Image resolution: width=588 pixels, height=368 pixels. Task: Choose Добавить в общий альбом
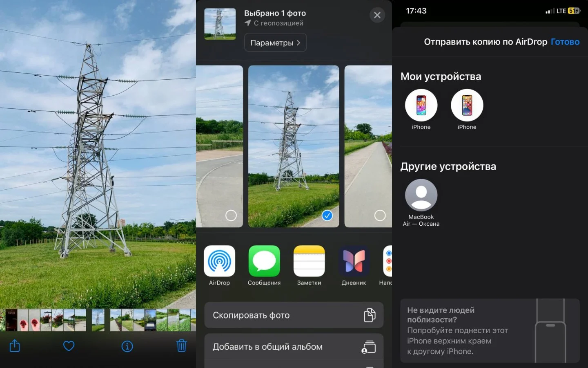tap(294, 347)
